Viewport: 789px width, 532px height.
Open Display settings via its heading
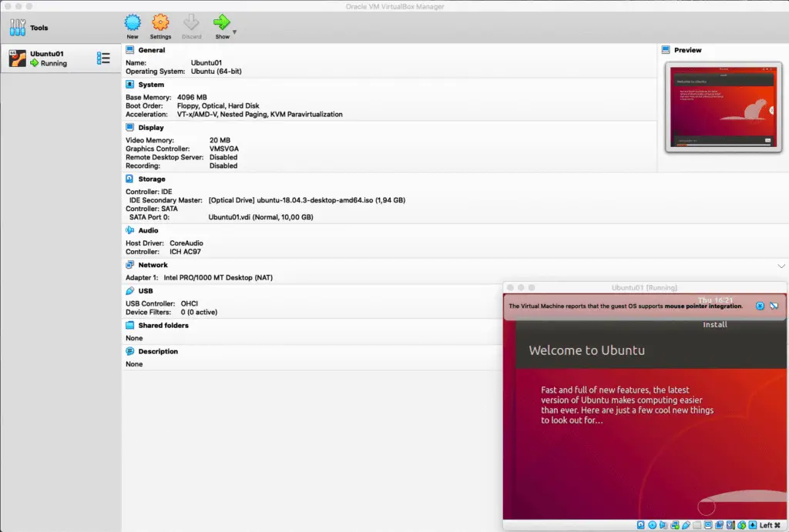(151, 127)
